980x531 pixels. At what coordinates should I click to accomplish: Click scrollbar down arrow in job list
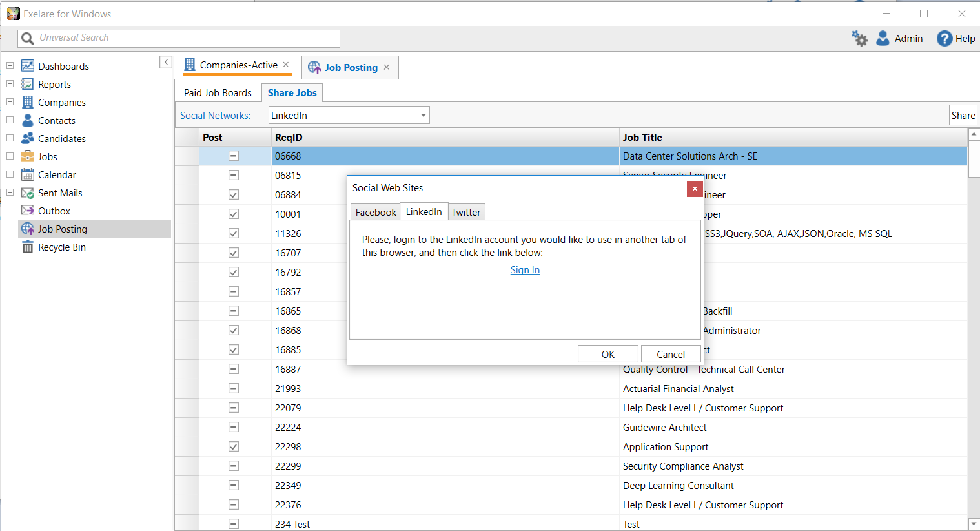tap(974, 524)
